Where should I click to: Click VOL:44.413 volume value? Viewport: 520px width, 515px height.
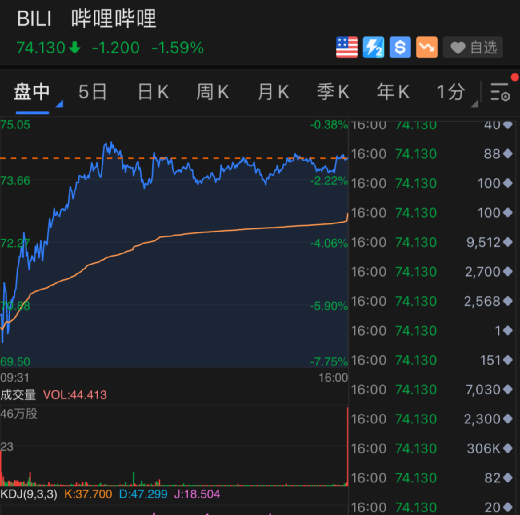pyautogui.click(x=75, y=395)
